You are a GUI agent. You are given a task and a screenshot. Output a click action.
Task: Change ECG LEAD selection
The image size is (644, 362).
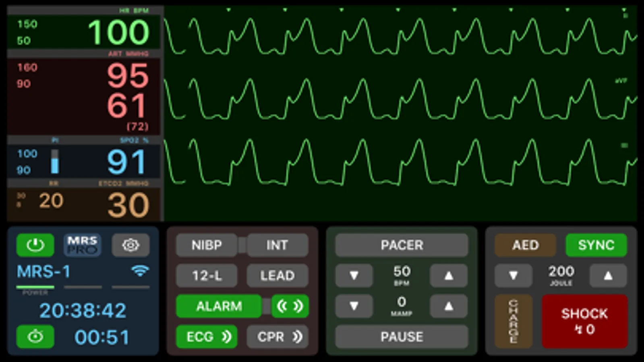(x=277, y=276)
